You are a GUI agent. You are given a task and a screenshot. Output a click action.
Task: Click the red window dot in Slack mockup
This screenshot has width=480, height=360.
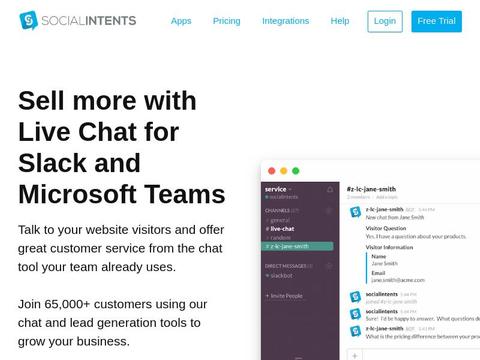pos(272,171)
